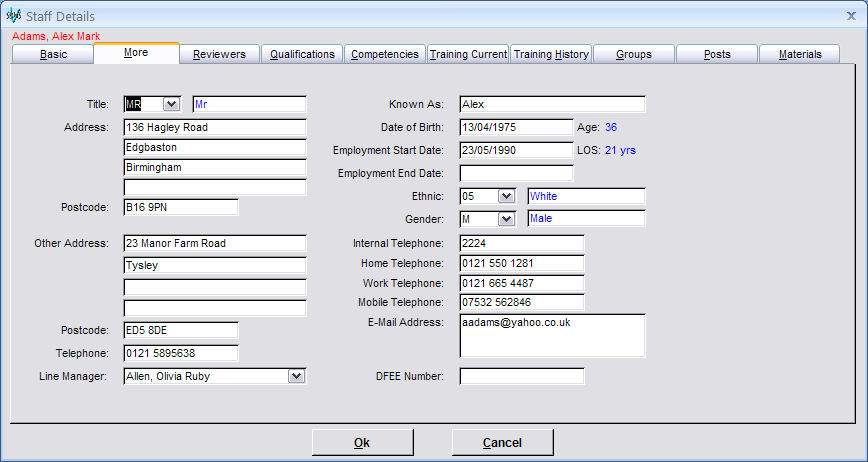Click the Known As field containing Alex
The image size is (868, 462).
552,104
